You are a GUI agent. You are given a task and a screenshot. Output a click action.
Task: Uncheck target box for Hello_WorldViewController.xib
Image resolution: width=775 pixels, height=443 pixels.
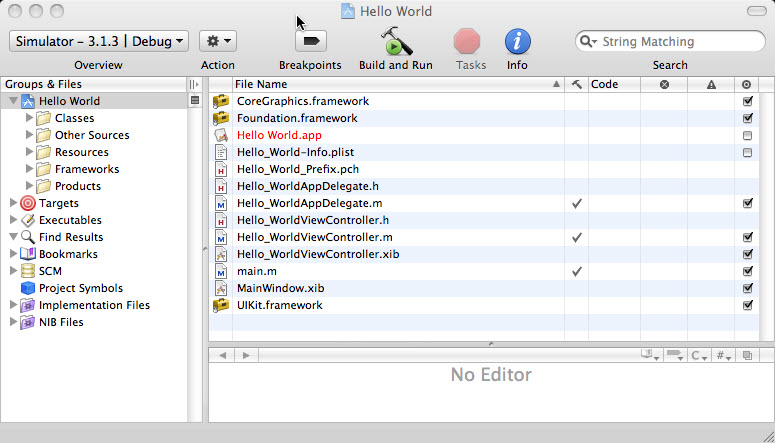click(x=747, y=254)
